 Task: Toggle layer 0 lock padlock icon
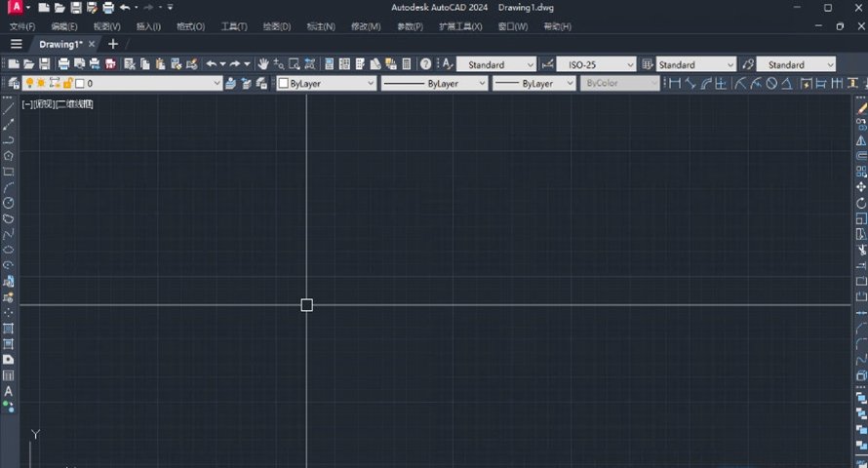68,83
